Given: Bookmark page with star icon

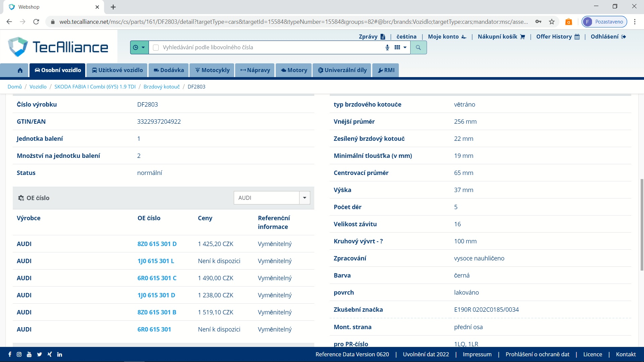Looking at the screenshot, I should 552,22.
